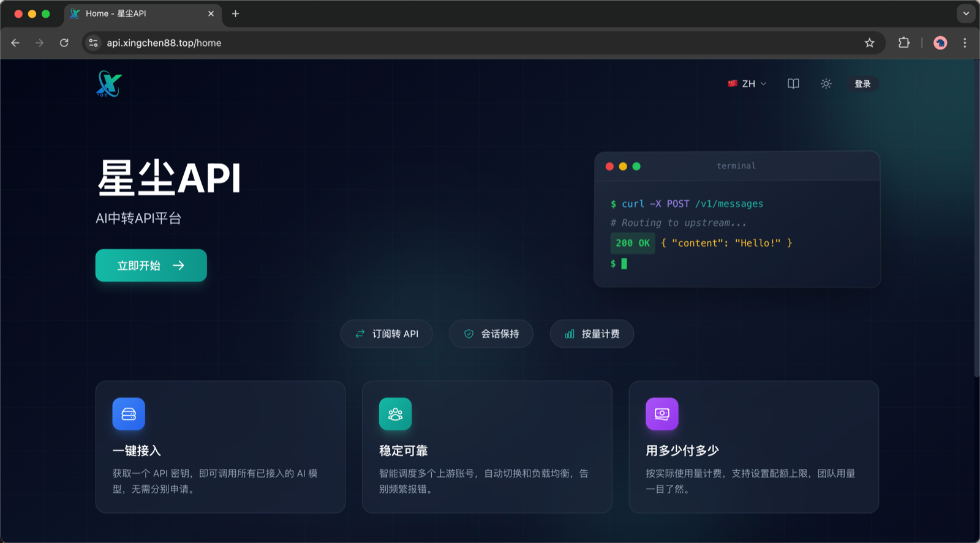Click the arrow icon inside 立即开始 button
This screenshot has height=543, width=980.
178,265
